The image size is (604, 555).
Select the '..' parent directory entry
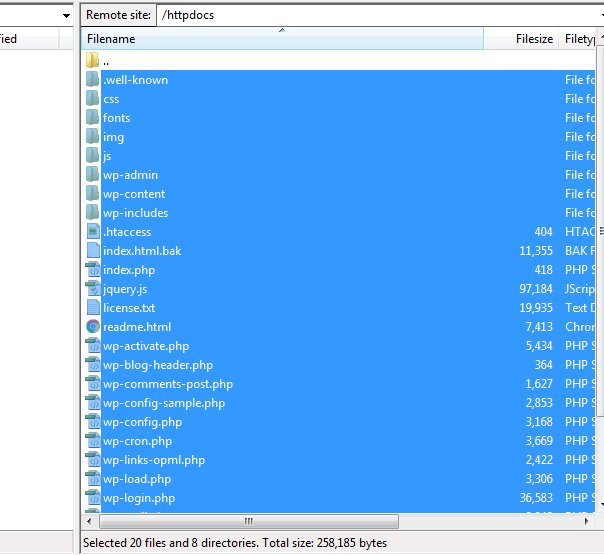click(106, 61)
